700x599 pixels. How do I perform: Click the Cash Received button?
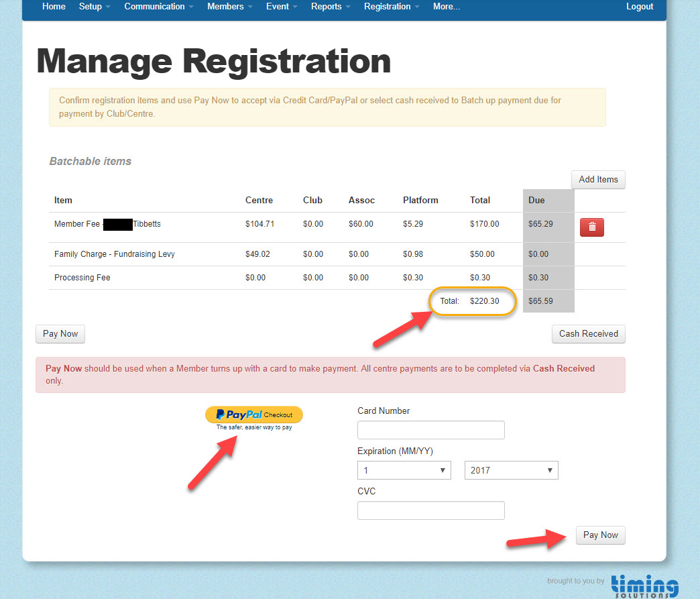[589, 334]
